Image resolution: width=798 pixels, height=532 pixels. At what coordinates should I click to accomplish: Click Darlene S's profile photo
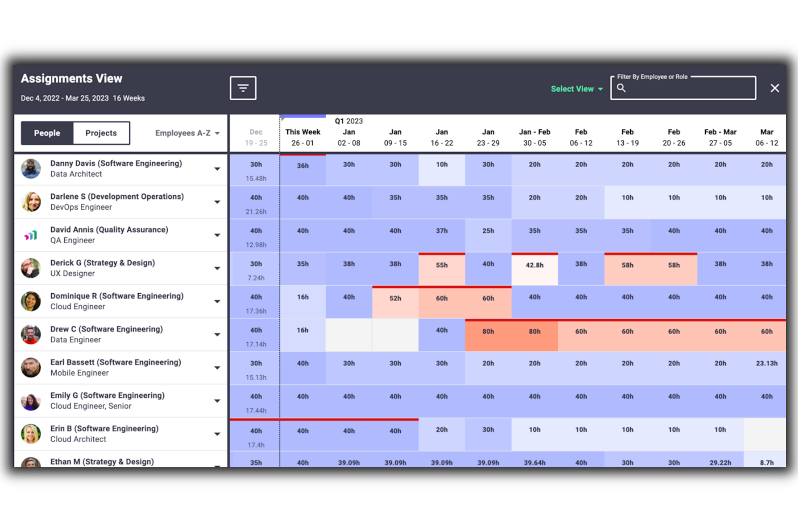coord(31,202)
